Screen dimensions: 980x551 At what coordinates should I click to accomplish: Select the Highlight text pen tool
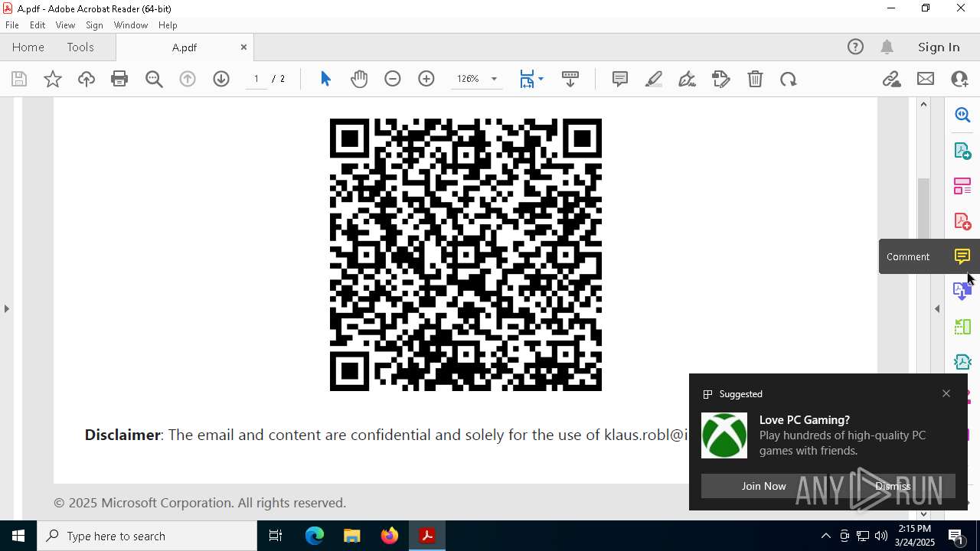pyautogui.click(x=654, y=79)
